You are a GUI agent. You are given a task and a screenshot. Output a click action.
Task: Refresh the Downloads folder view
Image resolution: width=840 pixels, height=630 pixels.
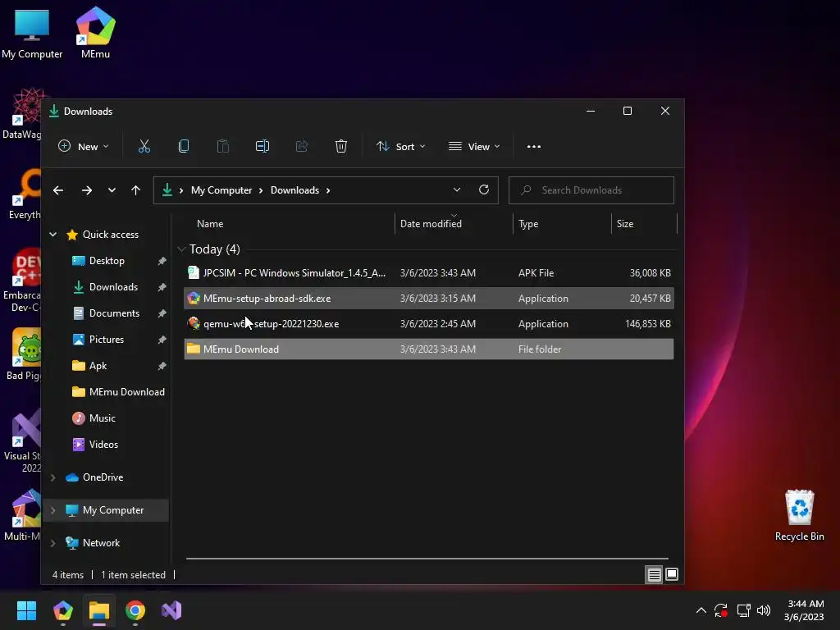(484, 189)
